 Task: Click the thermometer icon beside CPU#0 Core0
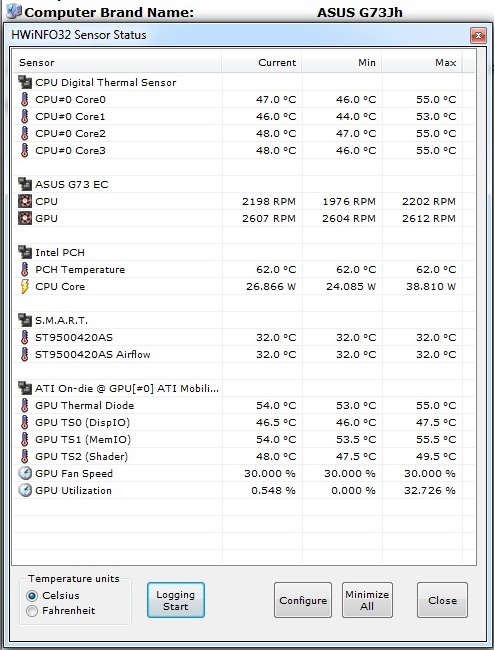click(24, 99)
